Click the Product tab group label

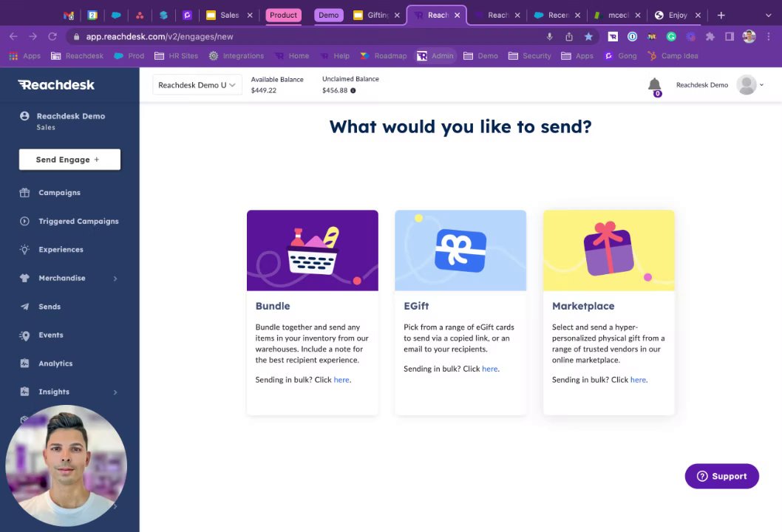point(283,16)
